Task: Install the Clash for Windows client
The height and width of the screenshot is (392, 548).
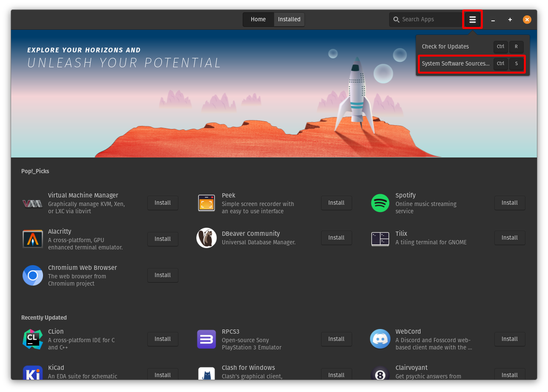Action: (336, 375)
